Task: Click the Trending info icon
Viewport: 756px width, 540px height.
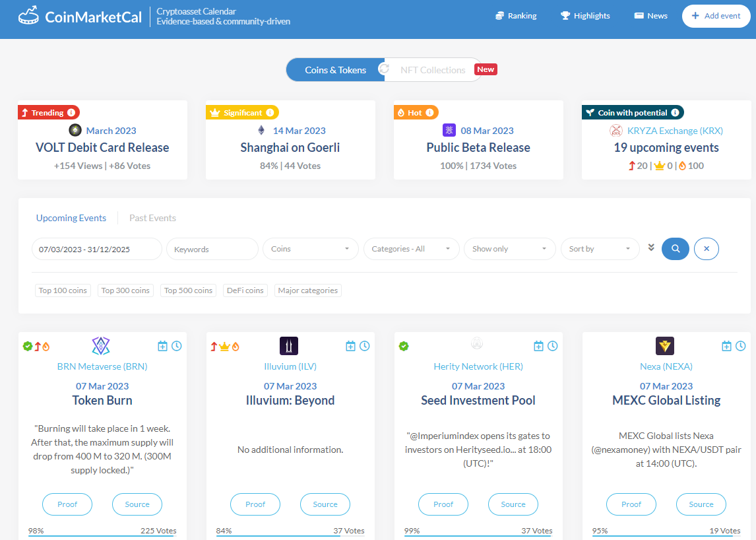Action: [x=71, y=112]
